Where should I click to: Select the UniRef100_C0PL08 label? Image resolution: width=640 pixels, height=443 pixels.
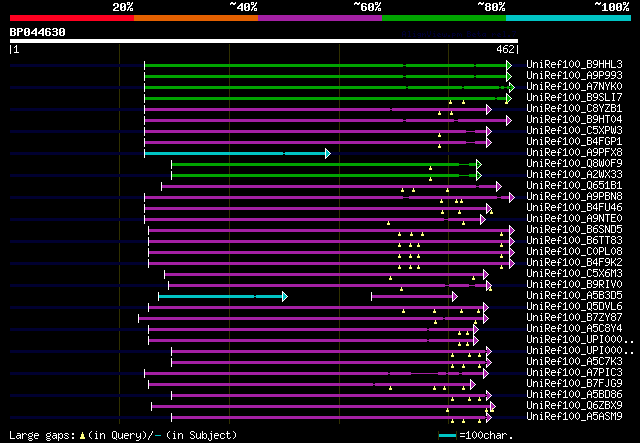click(x=574, y=252)
